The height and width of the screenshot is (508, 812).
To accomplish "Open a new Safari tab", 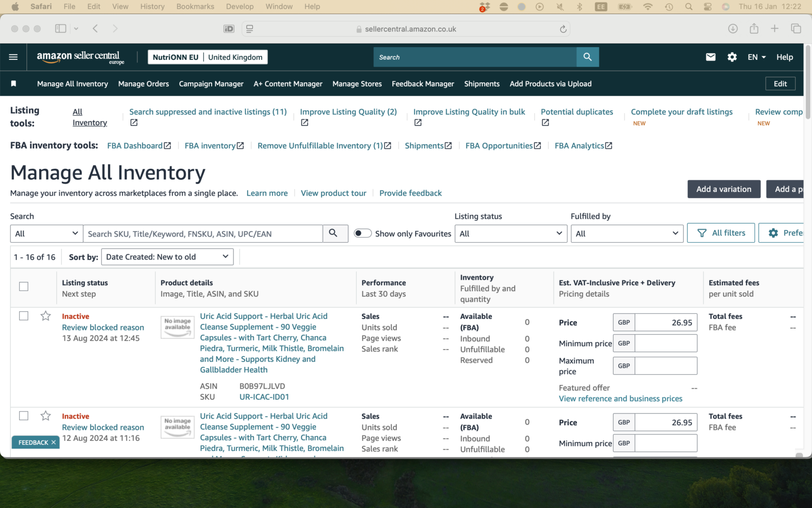I will pos(774,28).
